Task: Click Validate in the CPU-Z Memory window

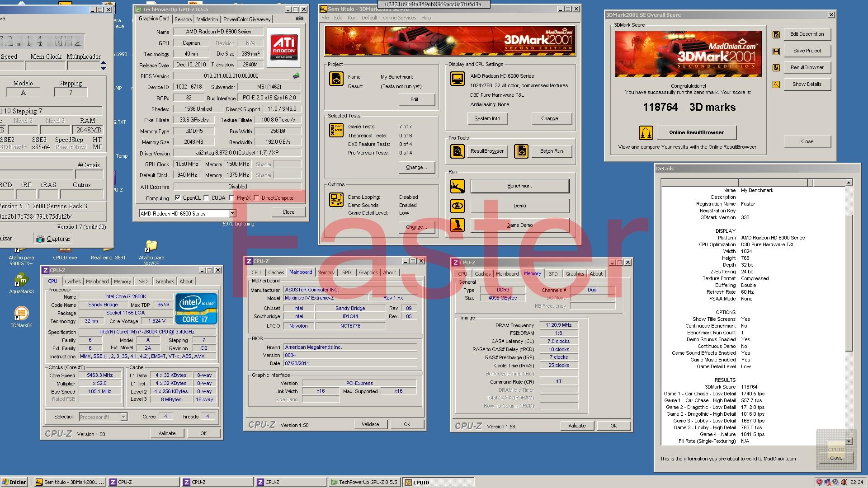Action: pyautogui.click(x=576, y=426)
